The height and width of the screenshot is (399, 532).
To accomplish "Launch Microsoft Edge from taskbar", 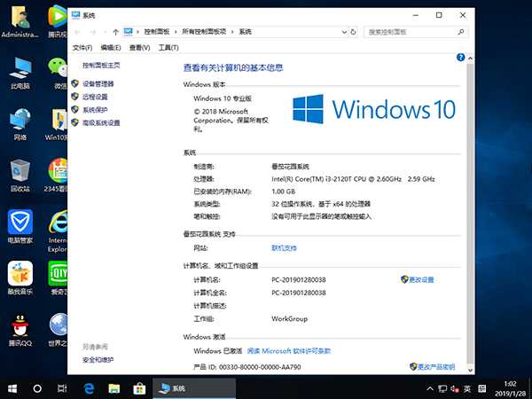I will [x=89, y=388].
